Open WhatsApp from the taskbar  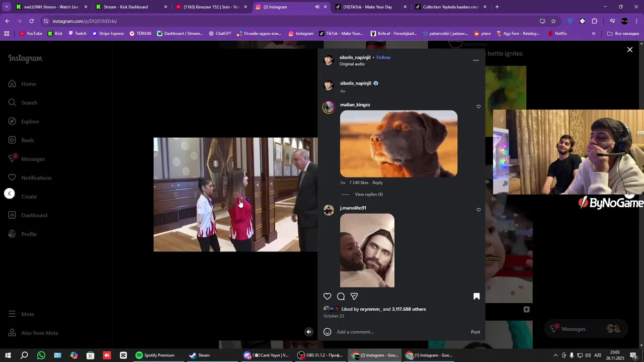click(x=41, y=355)
